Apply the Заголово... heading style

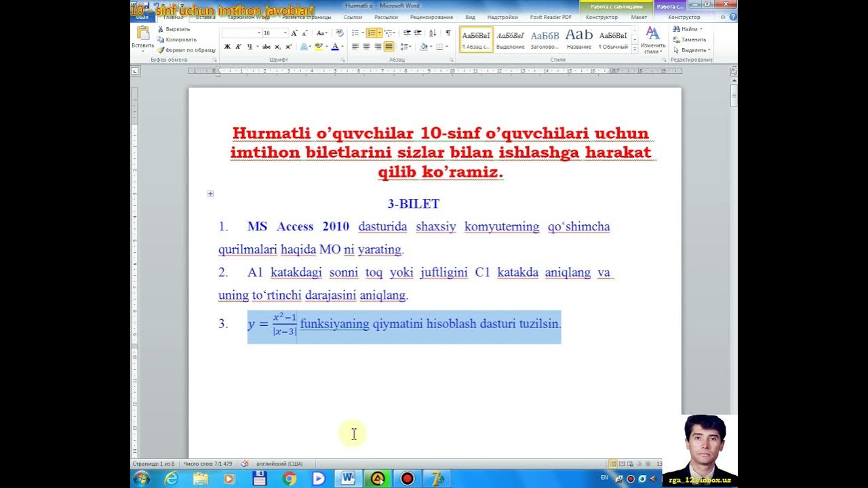click(545, 39)
